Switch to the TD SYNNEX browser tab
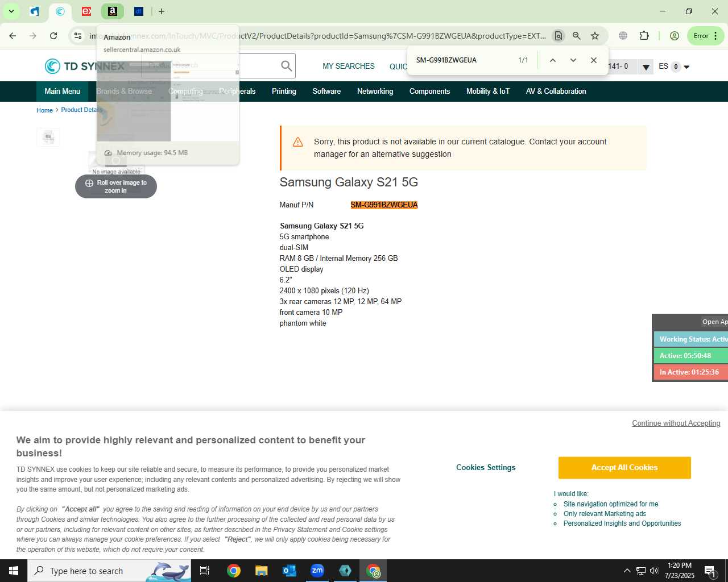The width and height of the screenshot is (728, 582). tap(60, 11)
